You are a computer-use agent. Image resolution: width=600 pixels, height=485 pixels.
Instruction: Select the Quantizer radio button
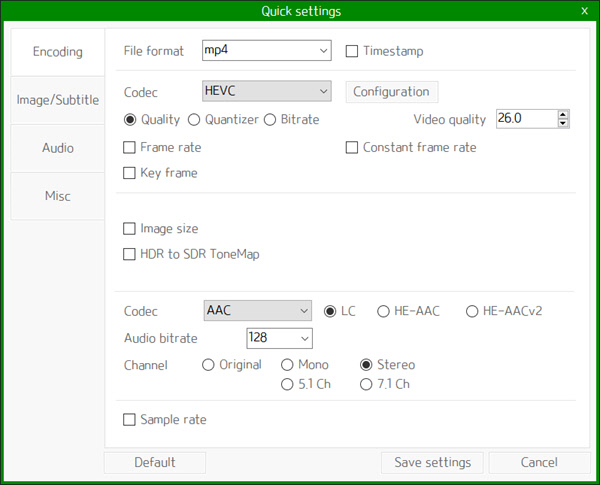click(x=194, y=120)
